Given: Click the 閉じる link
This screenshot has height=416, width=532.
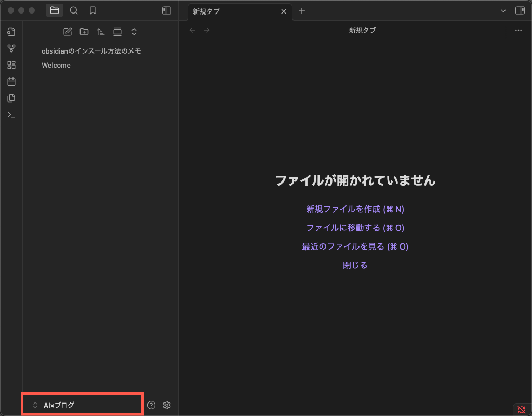Looking at the screenshot, I should pos(355,265).
